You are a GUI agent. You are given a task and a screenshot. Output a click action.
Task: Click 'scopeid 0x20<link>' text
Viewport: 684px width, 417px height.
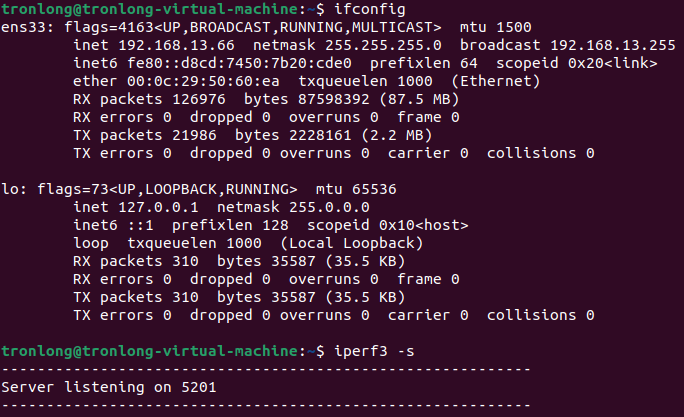pyautogui.click(x=577, y=63)
